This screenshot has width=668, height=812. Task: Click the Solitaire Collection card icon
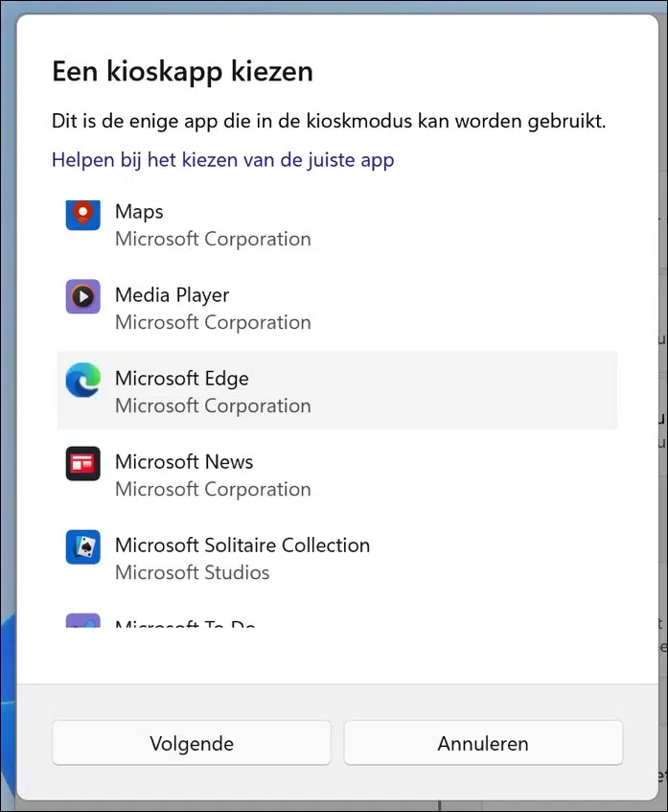(x=82, y=546)
